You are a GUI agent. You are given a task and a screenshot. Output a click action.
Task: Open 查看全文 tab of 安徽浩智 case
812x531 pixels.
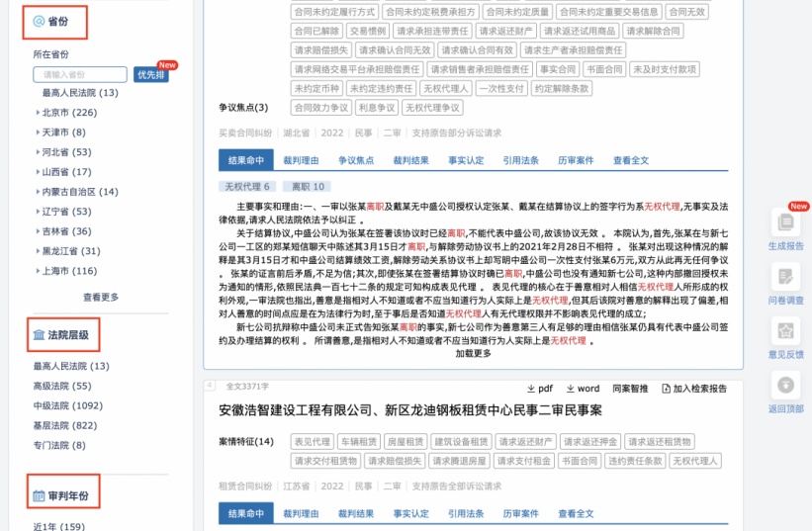click(x=576, y=514)
